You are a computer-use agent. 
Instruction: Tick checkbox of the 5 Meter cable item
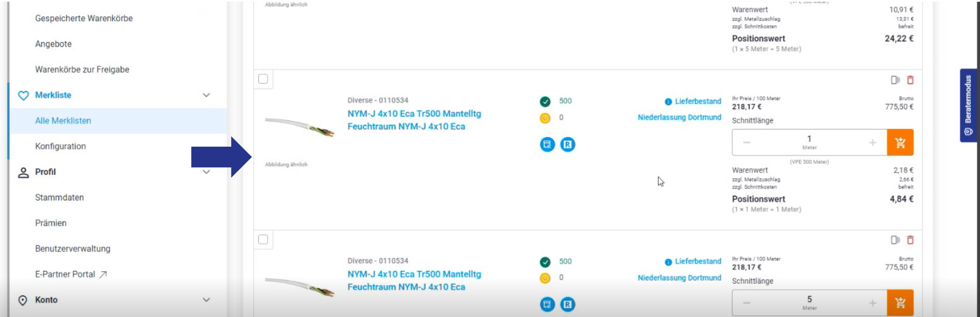tap(263, 240)
